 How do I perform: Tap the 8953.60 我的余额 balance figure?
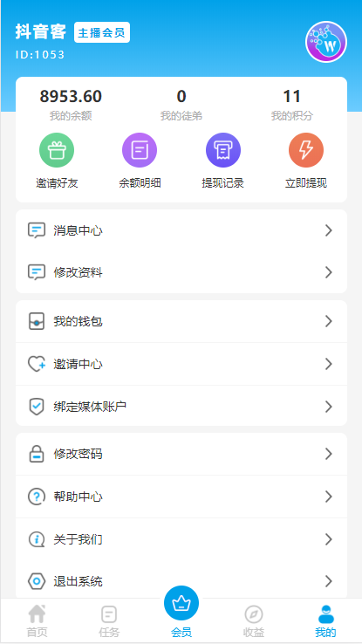tap(71, 97)
